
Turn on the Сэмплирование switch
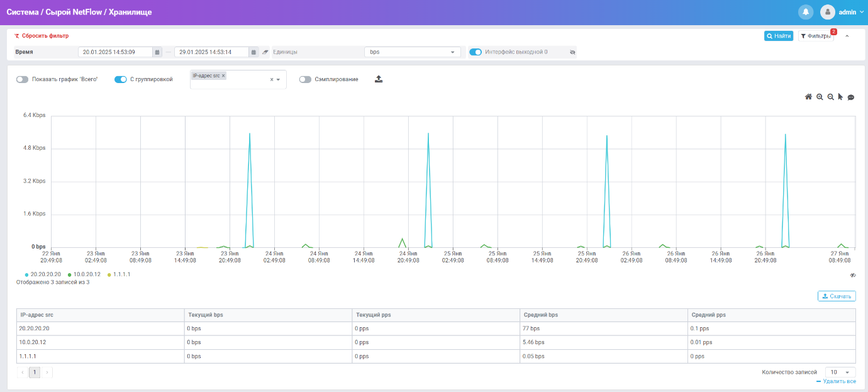[x=305, y=79]
